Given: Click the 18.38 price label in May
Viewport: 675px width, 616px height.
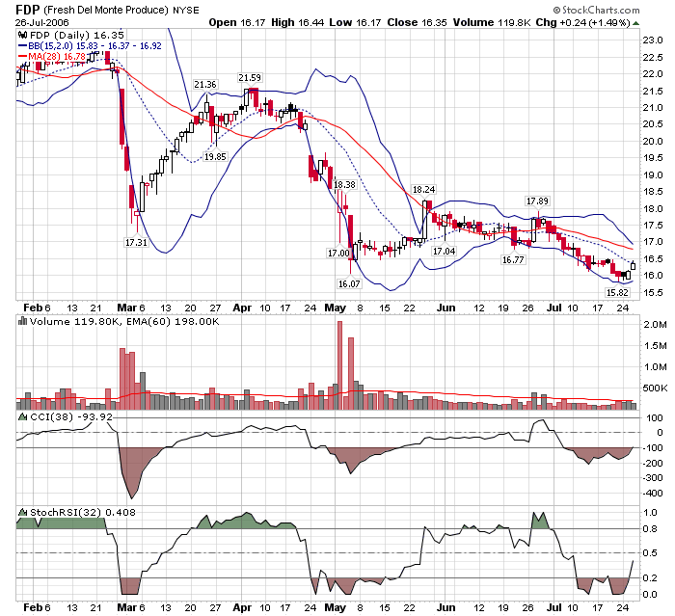Looking at the screenshot, I should [x=344, y=185].
